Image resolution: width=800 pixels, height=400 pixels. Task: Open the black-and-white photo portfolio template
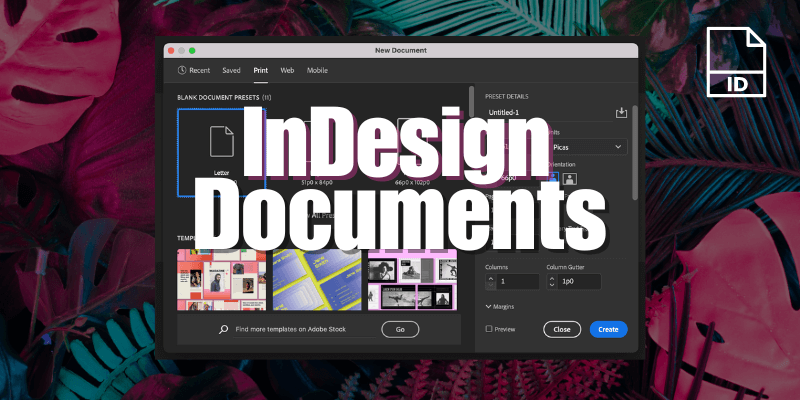pyautogui.click(x=412, y=280)
